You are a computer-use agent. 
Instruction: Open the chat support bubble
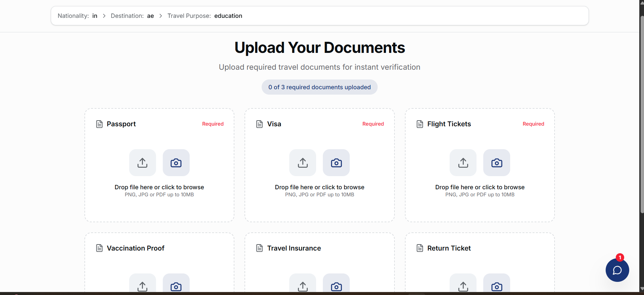(617, 270)
